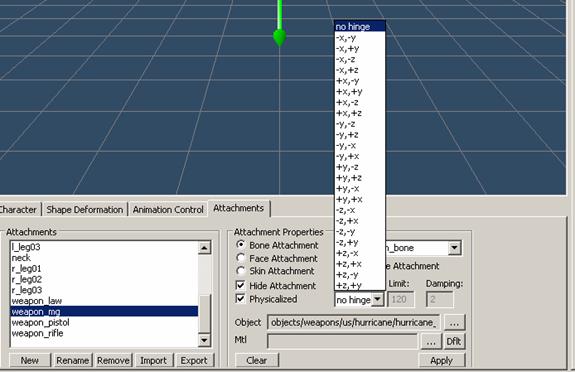
Task: Click the Apply button
Action: [442, 361]
